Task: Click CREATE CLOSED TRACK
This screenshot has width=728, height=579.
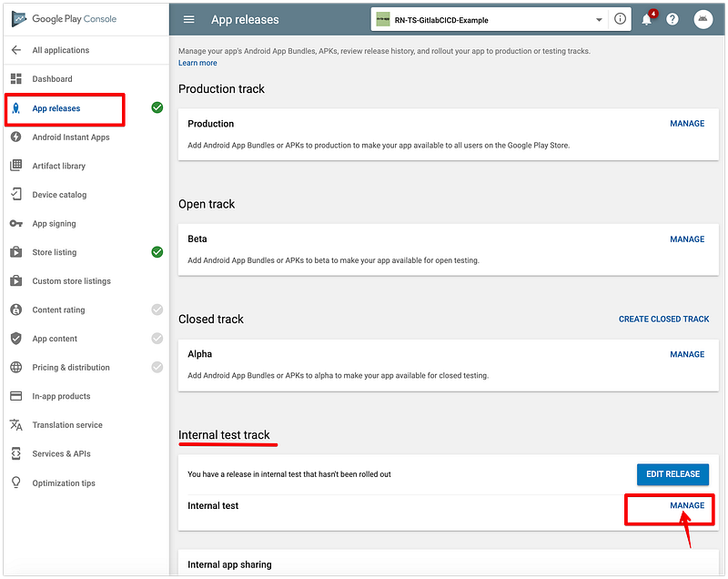Action: [664, 319]
